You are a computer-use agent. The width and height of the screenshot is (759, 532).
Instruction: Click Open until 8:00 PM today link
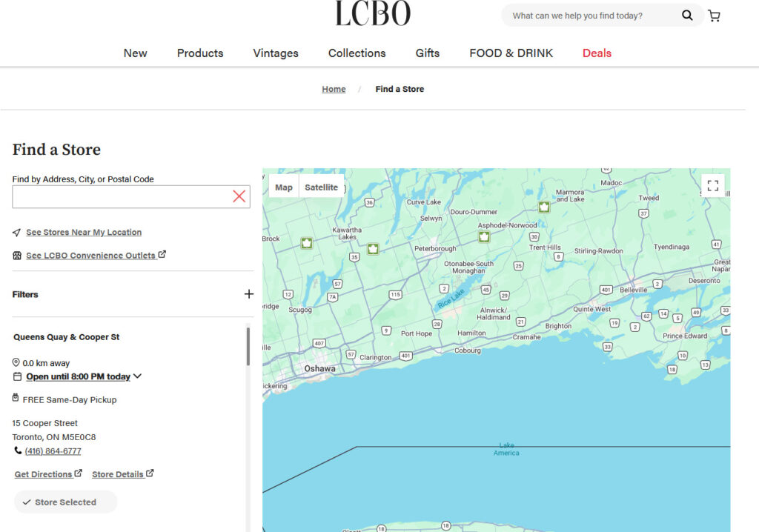pos(78,376)
